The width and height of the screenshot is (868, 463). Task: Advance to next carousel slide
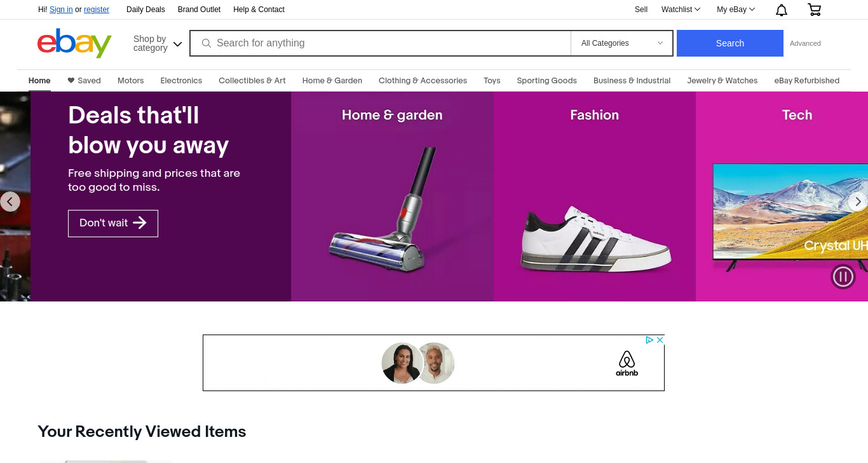tap(858, 202)
